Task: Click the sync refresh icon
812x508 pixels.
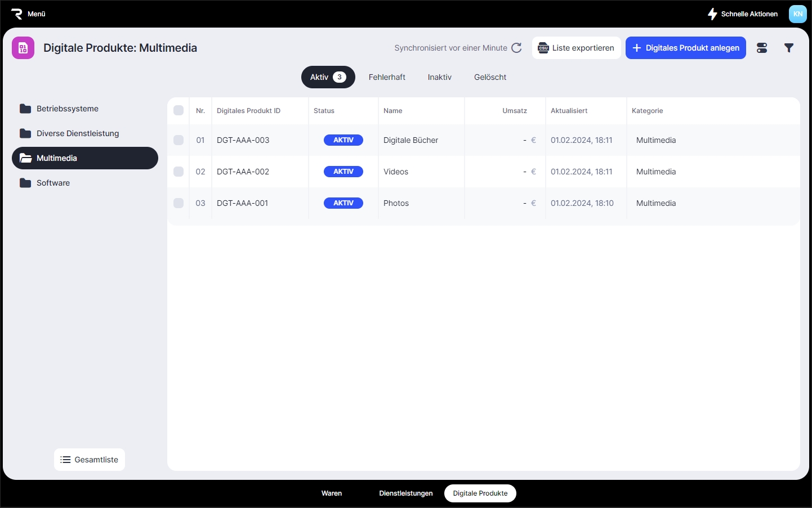Action: 516,48
